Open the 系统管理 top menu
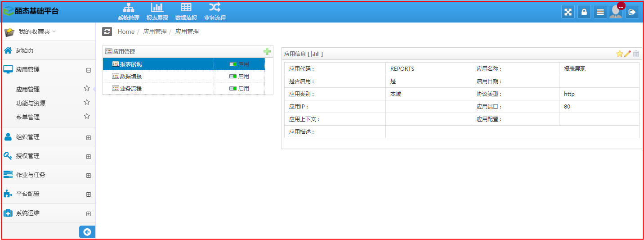The width and height of the screenshot is (644, 240). 129,12
